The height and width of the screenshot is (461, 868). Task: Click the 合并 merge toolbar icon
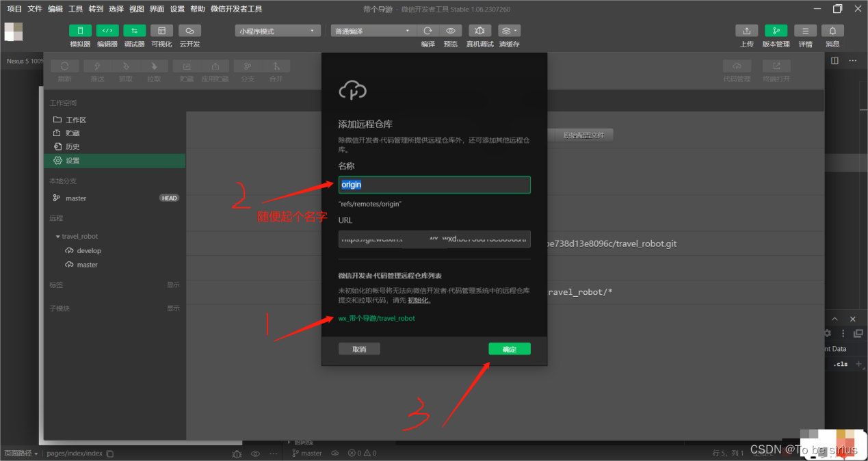[276, 66]
